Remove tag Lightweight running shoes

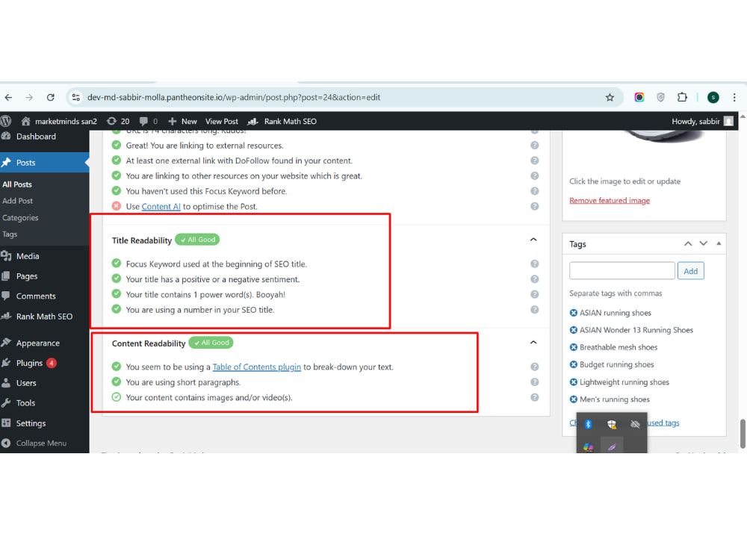[574, 382]
